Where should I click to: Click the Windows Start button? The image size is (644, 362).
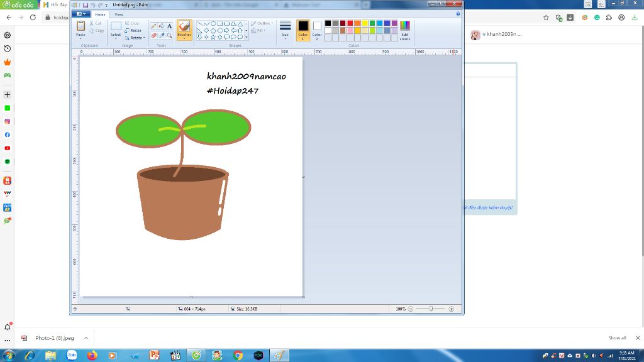click(x=9, y=355)
